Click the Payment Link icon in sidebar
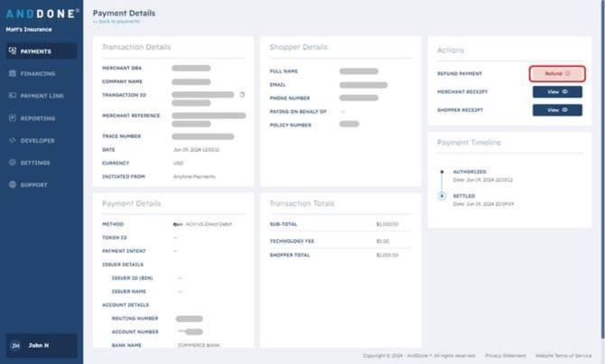Viewport: 605px width, 364px height. coord(13,96)
